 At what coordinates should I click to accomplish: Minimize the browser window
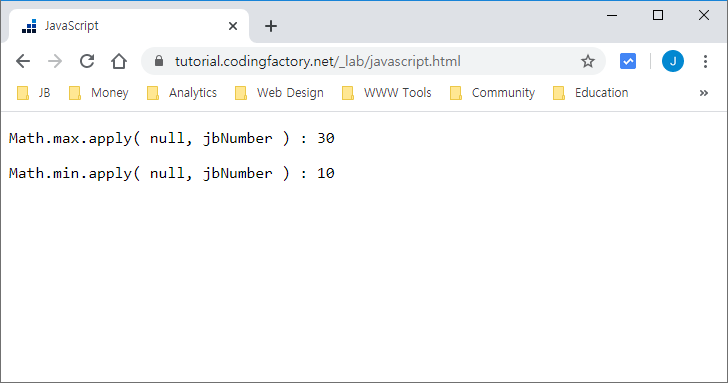coord(612,15)
